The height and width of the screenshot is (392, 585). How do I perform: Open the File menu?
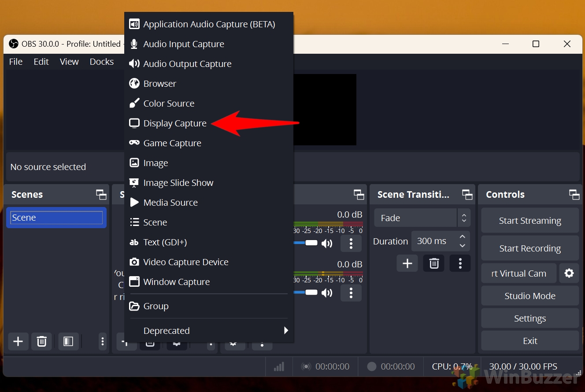click(x=16, y=62)
